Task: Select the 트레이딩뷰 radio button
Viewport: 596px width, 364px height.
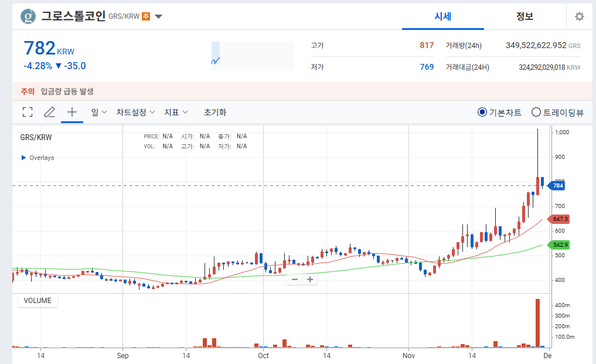Action: [536, 112]
